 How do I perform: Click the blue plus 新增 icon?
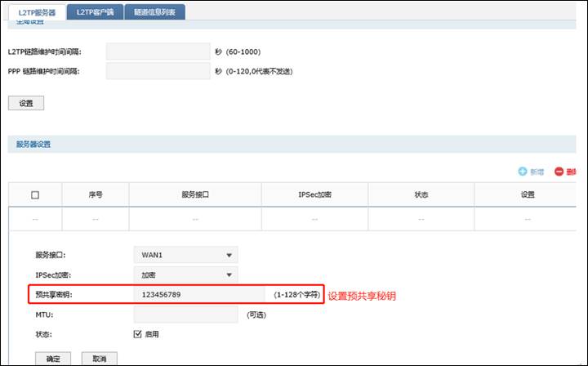pyautogui.click(x=523, y=172)
